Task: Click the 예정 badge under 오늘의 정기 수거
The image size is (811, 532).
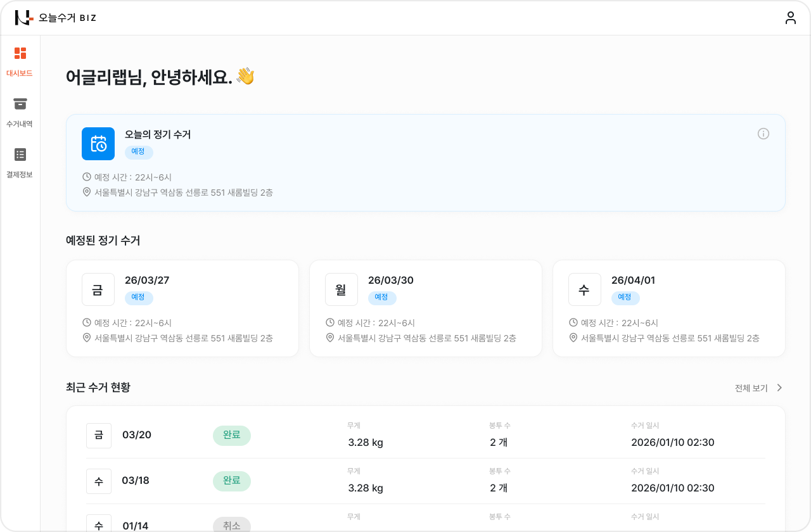Action: [139, 152]
